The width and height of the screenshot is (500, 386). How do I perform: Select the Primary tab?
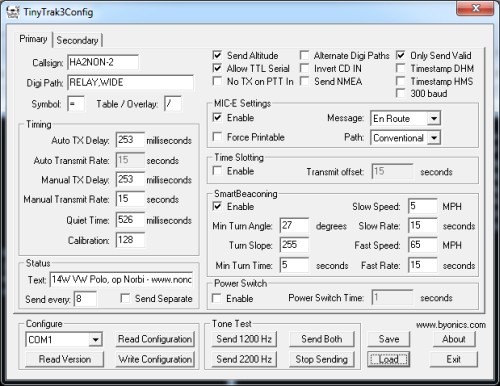33,39
